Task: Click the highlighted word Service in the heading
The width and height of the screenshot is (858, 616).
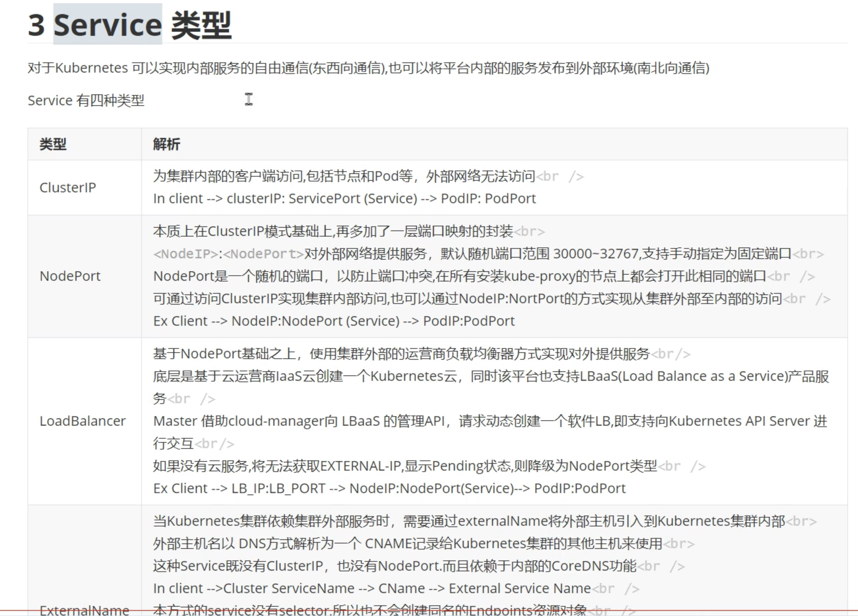Action: [108, 24]
